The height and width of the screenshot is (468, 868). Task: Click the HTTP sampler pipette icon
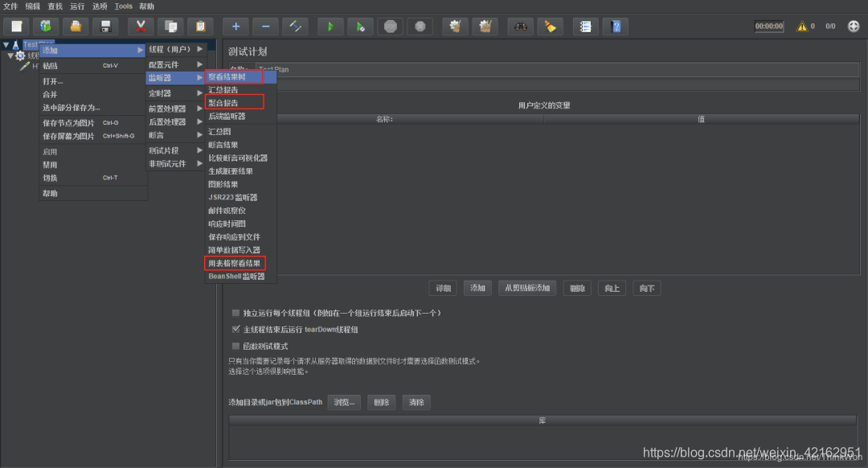pyautogui.click(x=25, y=66)
